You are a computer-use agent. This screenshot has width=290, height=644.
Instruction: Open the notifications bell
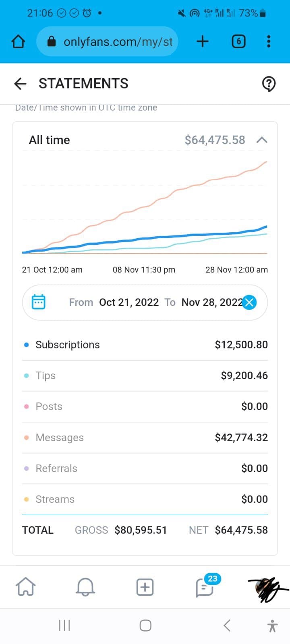85,587
